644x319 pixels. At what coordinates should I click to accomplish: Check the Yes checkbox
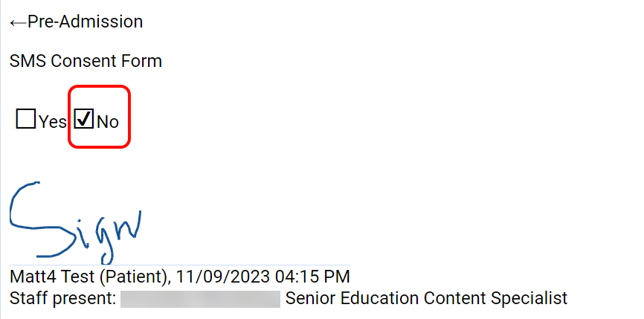click(x=26, y=119)
